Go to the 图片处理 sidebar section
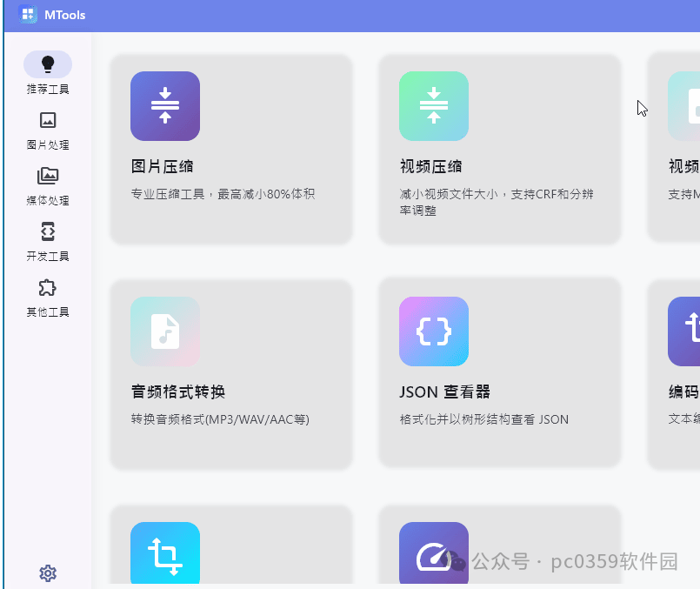 click(x=48, y=130)
